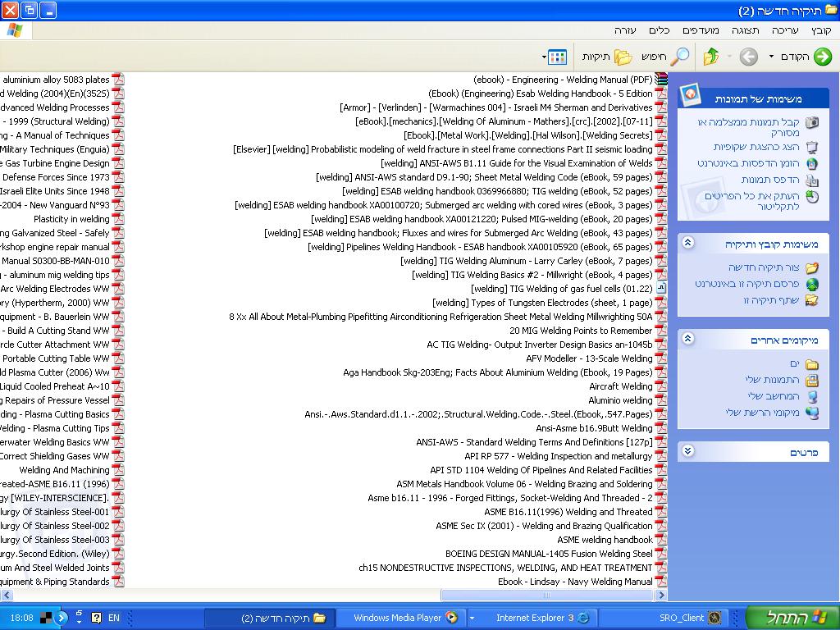Screen dimensions: 840x630
Task: Expand the Details (פרטים) panel
Action: click(x=688, y=451)
